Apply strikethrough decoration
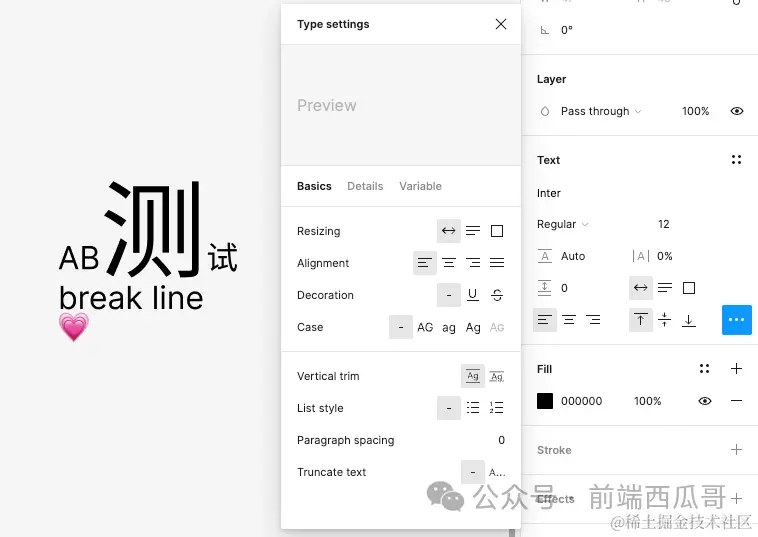Image resolution: width=758 pixels, height=537 pixels. [x=497, y=295]
